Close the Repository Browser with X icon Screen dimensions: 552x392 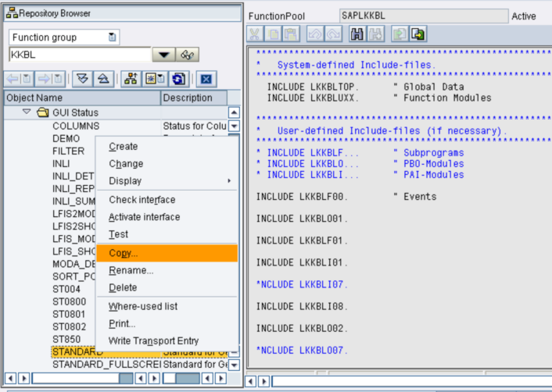[206, 79]
